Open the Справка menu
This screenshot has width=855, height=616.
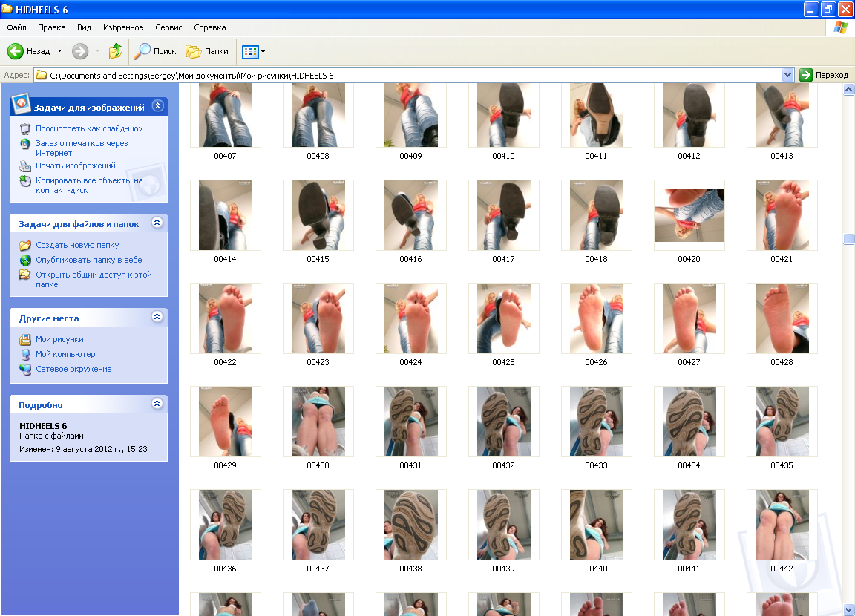209,27
